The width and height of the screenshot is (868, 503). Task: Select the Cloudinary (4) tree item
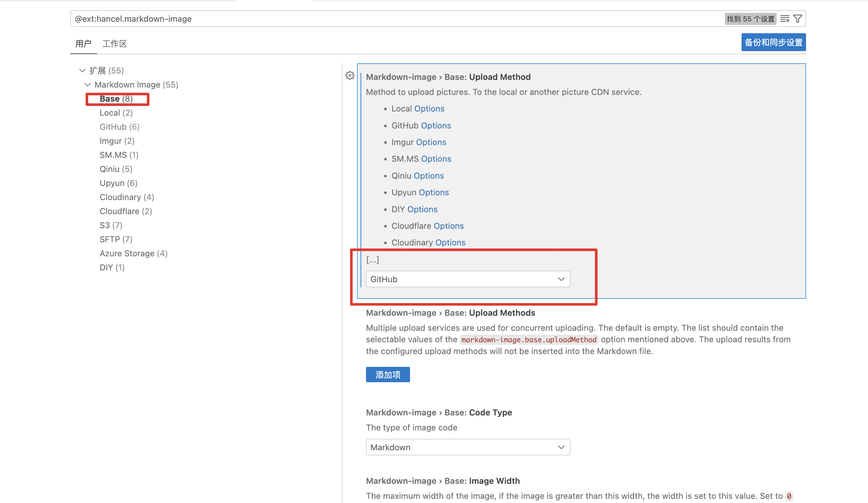[x=127, y=197]
